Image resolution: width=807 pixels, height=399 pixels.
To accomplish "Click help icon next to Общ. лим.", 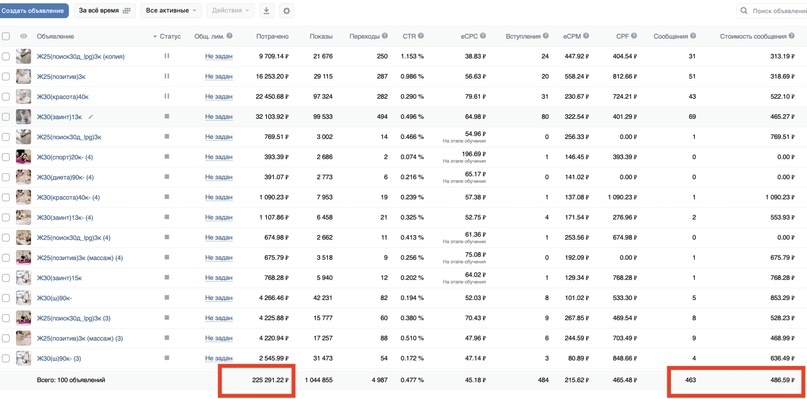I will pyautogui.click(x=229, y=36).
